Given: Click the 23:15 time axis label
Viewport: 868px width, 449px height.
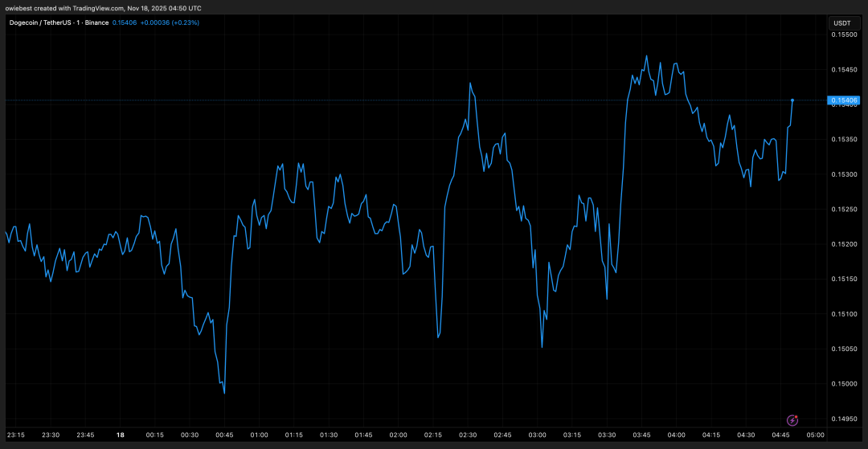Looking at the screenshot, I should (x=16, y=435).
